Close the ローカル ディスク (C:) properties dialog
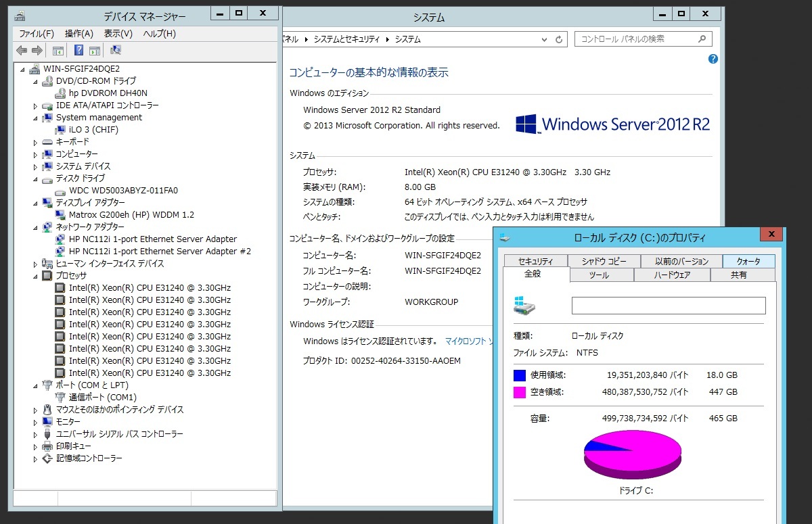This screenshot has width=812, height=524. (x=771, y=235)
